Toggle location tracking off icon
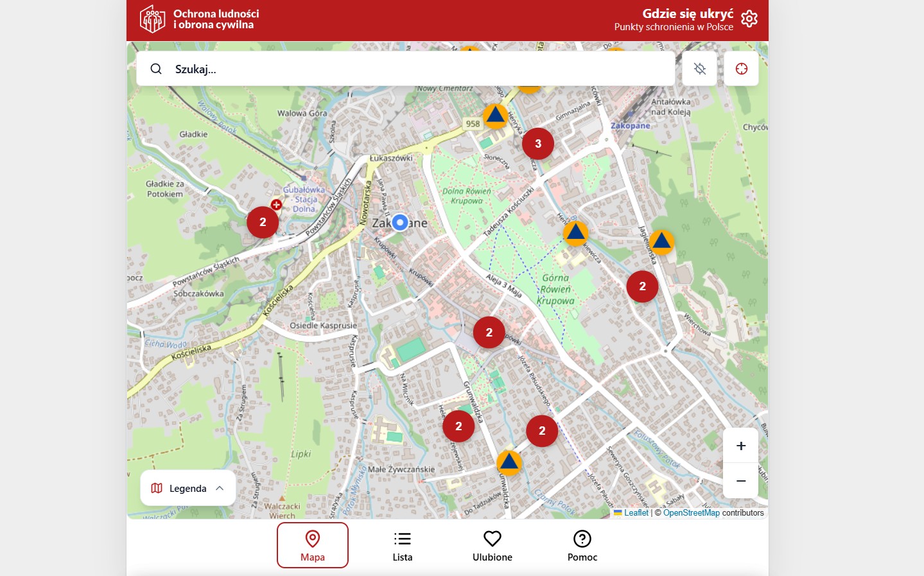This screenshot has width=924, height=576. tap(699, 69)
